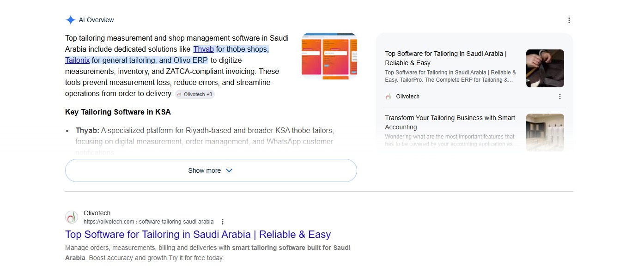This screenshot has width=644, height=273.
Task: Click the orange software screenshot thumbnail
Action: click(x=329, y=56)
